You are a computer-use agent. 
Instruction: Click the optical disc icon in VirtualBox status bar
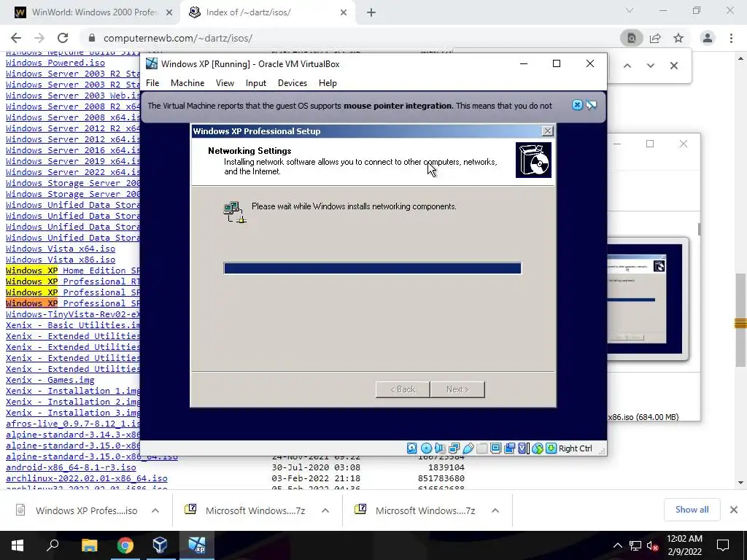coord(426,448)
